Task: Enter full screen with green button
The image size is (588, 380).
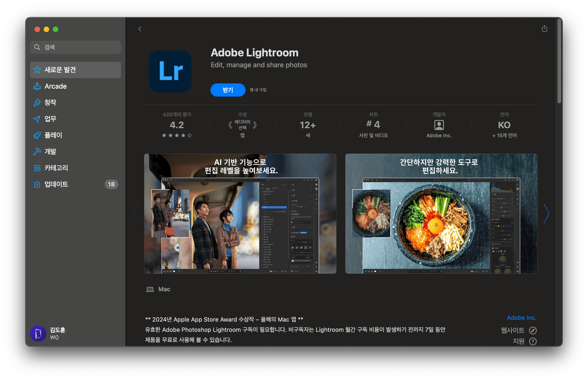Action: 56,29
